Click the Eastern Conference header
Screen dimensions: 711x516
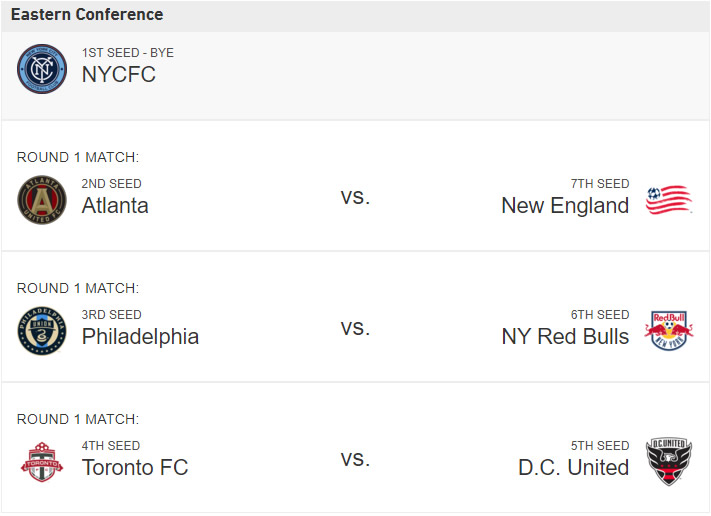[x=87, y=15]
